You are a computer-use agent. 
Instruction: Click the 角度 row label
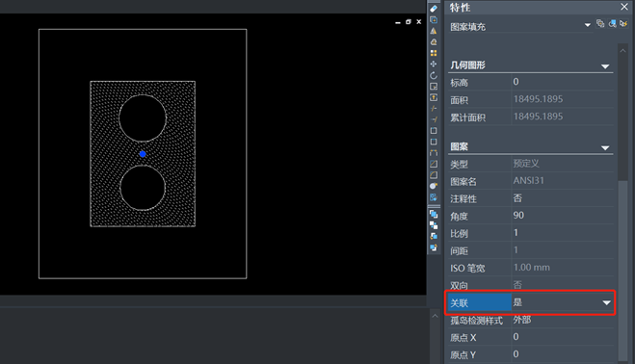point(459,217)
